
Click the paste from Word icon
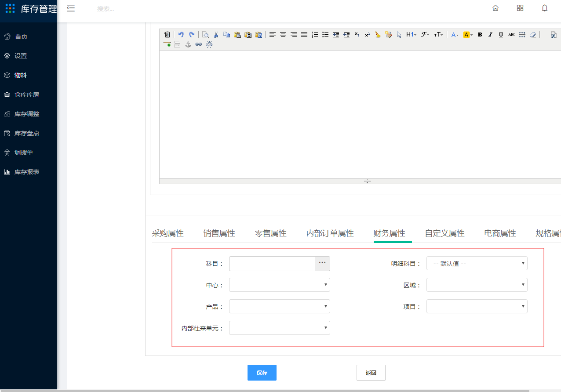[259, 35]
